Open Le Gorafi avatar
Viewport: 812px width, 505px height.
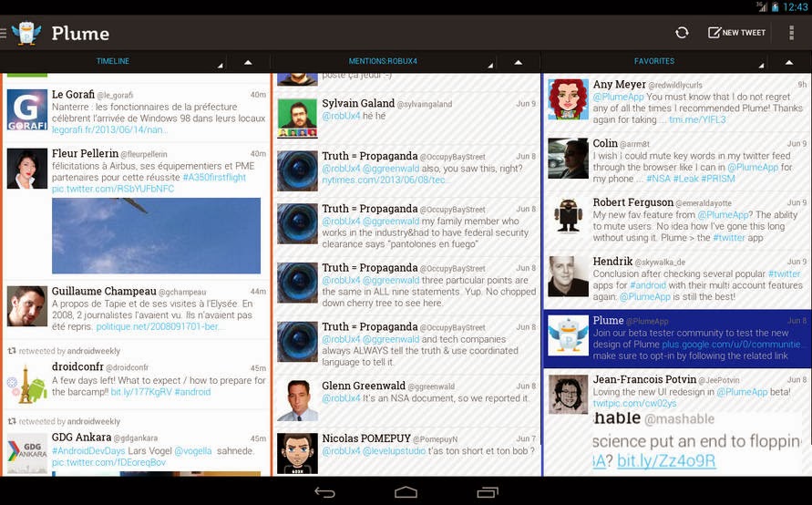pos(27,109)
